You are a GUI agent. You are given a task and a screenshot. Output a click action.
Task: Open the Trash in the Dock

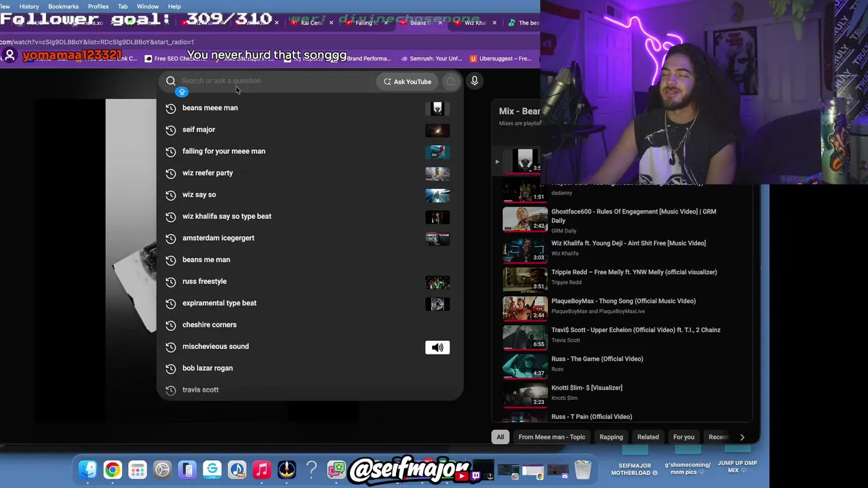click(x=583, y=470)
